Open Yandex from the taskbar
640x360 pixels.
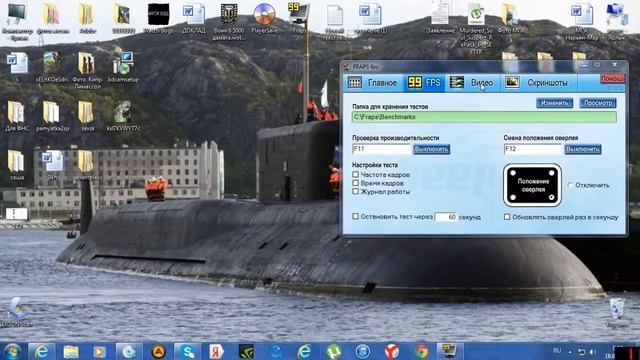[x=216, y=351]
